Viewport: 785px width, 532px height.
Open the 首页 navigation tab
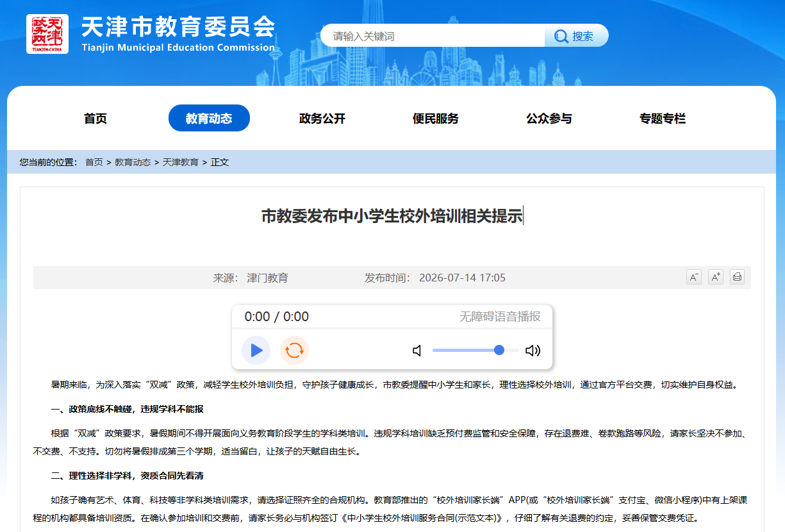pyautogui.click(x=95, y=118)
